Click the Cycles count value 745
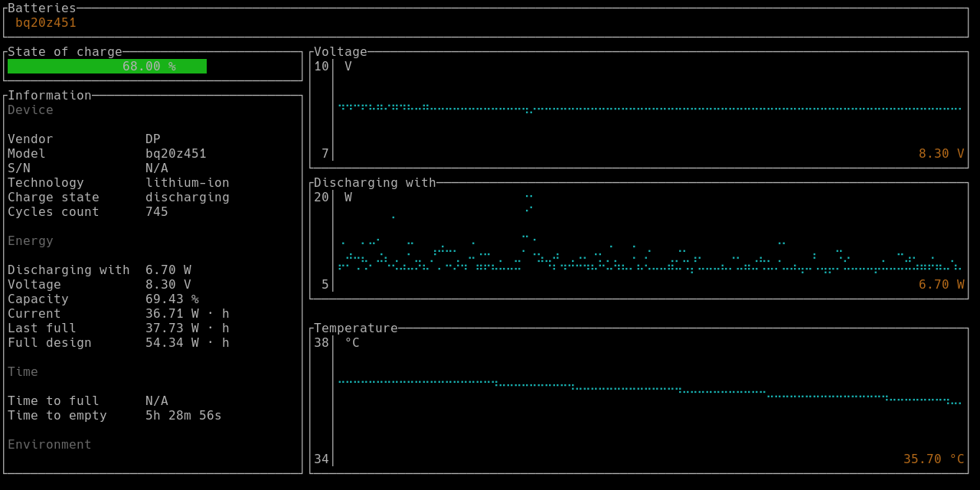 pyautogui.click(x=157, y=212)
